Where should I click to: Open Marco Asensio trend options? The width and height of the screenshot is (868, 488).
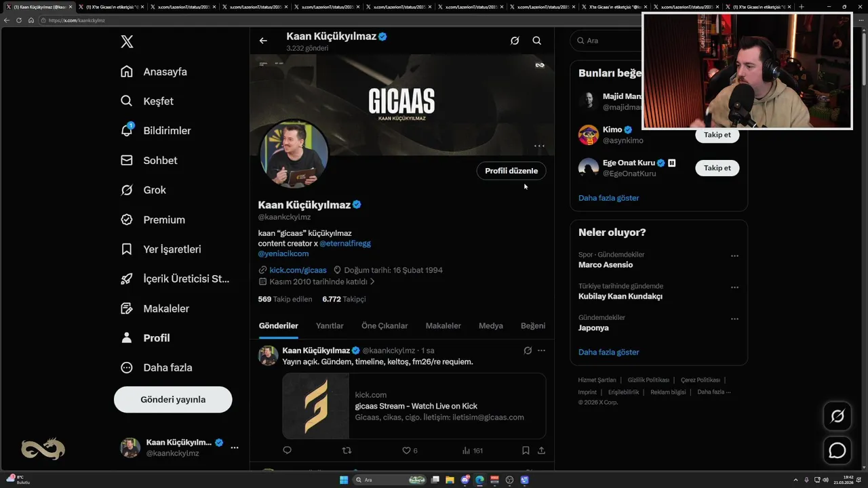[734, 256]
